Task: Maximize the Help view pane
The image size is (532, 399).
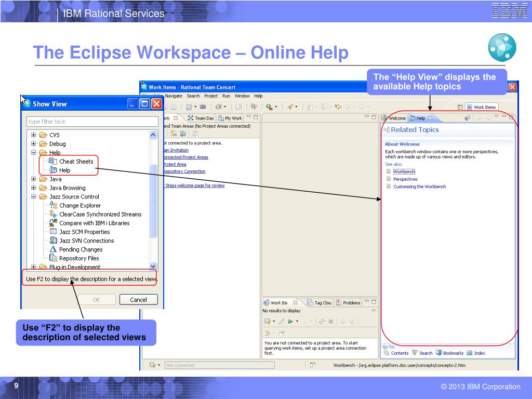Action: pyautogui.click(x=511, y=117)
